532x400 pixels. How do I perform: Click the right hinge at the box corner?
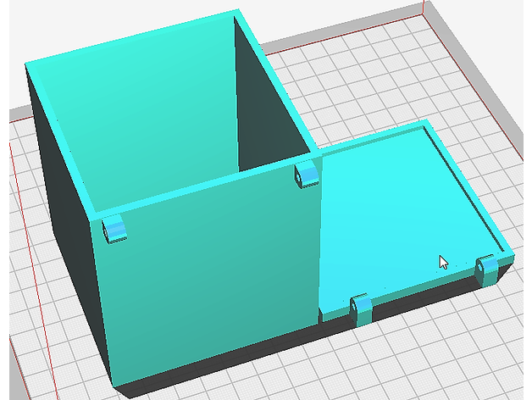click(305, 175)
